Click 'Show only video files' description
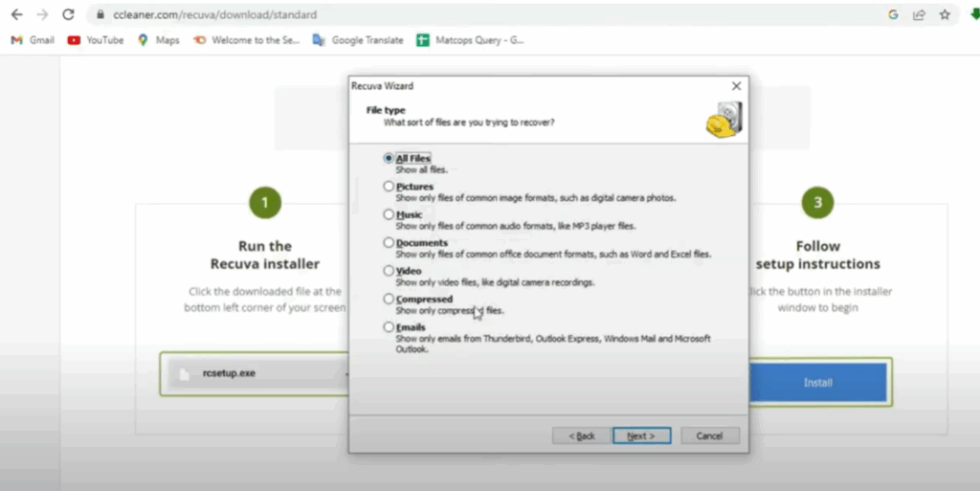 point(495,282)
